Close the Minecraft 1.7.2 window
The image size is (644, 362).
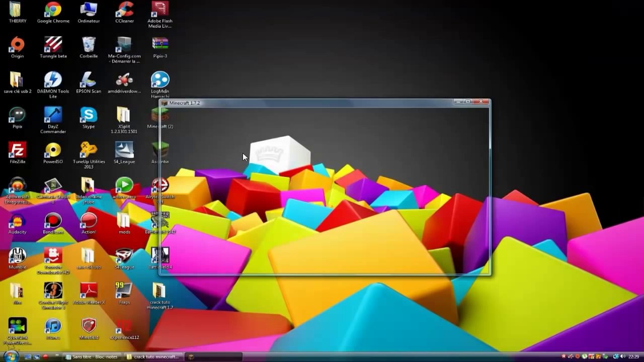point(481,102)
